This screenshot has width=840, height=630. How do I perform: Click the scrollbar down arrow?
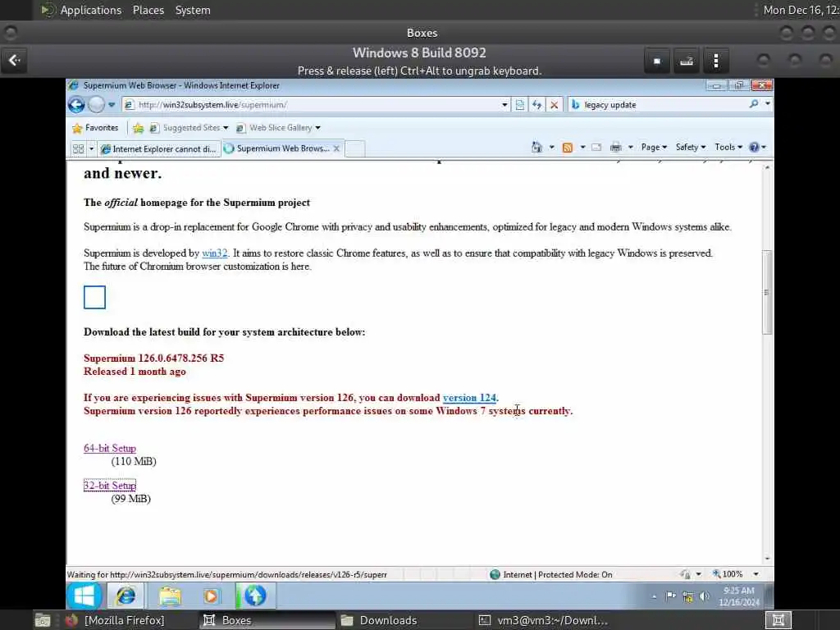click(767, 559)
